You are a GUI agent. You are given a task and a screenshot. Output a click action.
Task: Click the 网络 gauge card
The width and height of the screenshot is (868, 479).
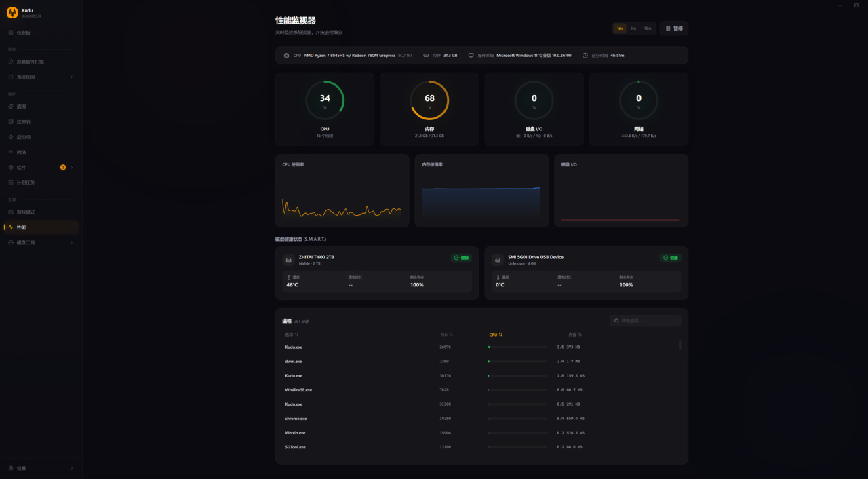(638, 109)
